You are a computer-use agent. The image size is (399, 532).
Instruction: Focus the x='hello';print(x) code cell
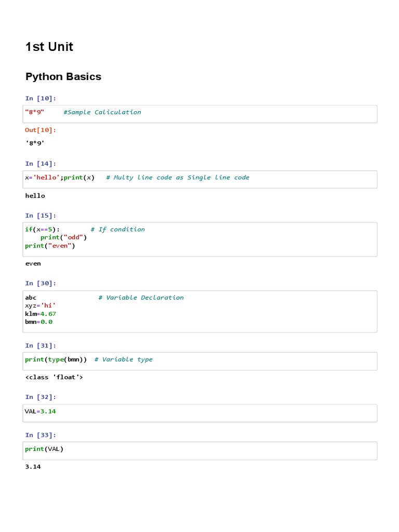click(x=201, y=179)
